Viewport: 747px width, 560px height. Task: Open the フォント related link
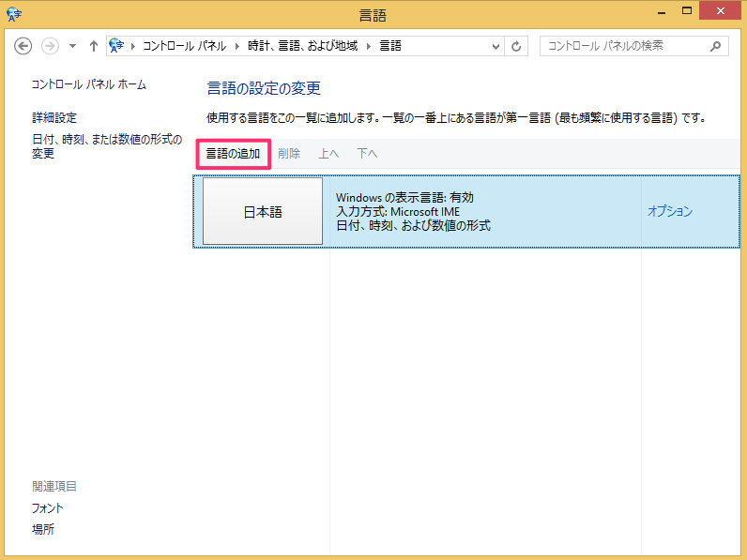[x=47, y=508]
